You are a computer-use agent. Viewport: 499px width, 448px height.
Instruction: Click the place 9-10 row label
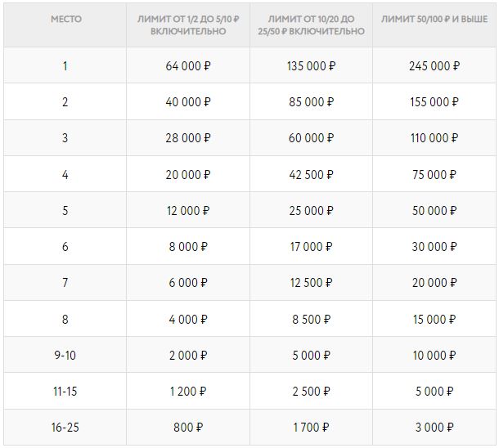[x=65, y=355]
